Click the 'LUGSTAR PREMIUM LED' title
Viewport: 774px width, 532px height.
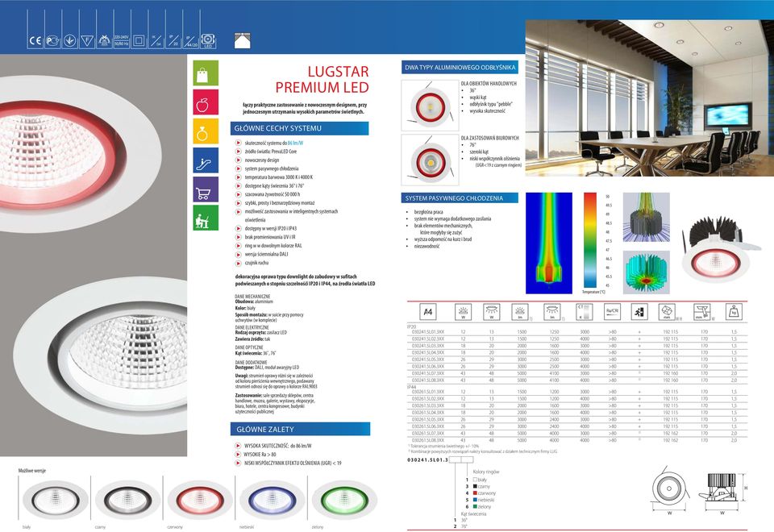pos(322,80)
